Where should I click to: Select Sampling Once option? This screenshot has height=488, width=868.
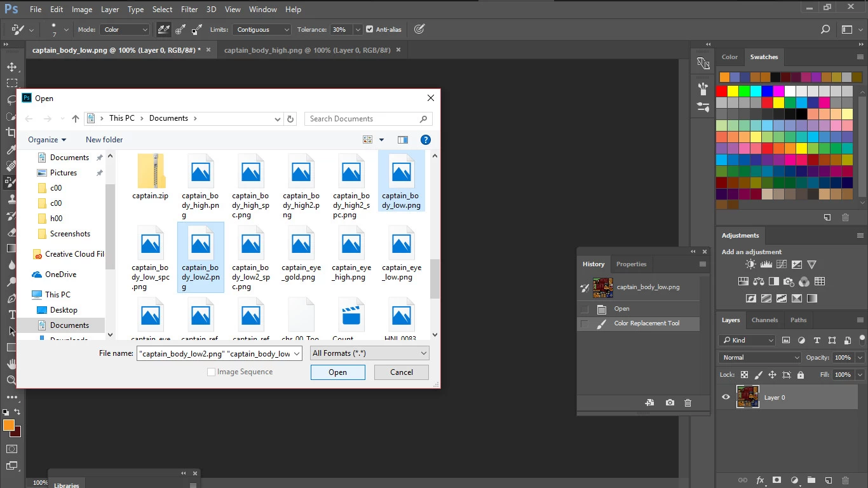[180, 29]
